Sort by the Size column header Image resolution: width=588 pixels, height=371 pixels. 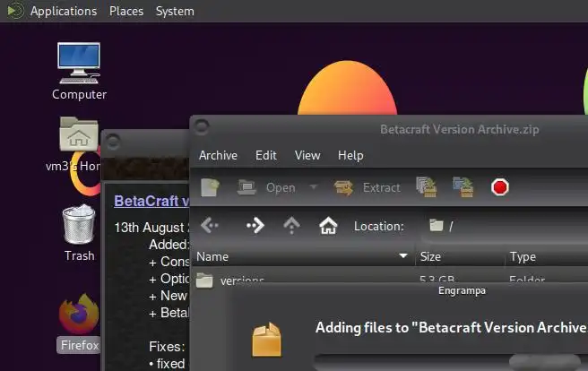pos(460,256)
